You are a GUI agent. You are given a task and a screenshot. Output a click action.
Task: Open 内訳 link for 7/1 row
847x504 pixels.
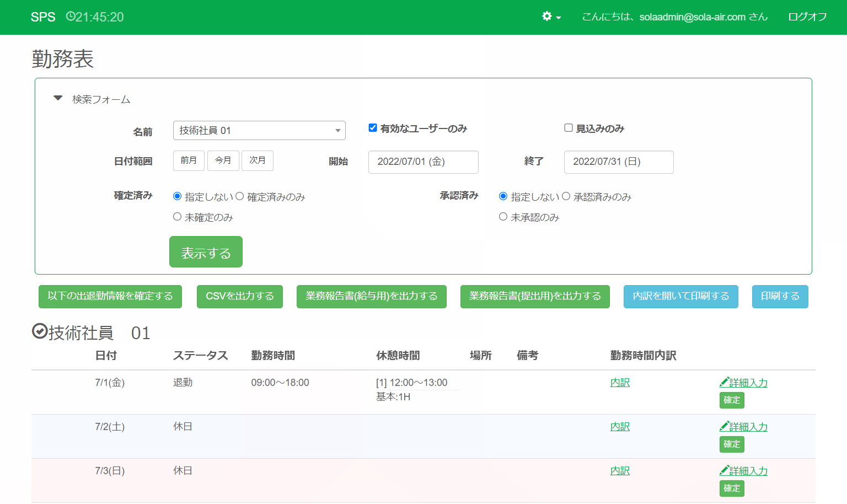620,383
